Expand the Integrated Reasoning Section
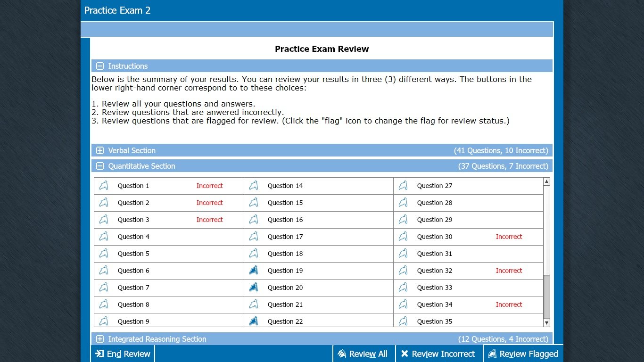 100,339
